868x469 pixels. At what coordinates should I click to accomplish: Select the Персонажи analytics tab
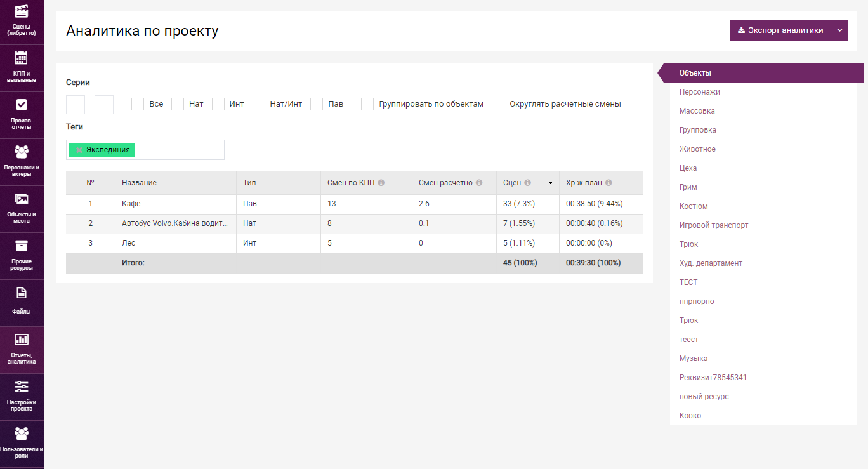(x=699, y=92)
